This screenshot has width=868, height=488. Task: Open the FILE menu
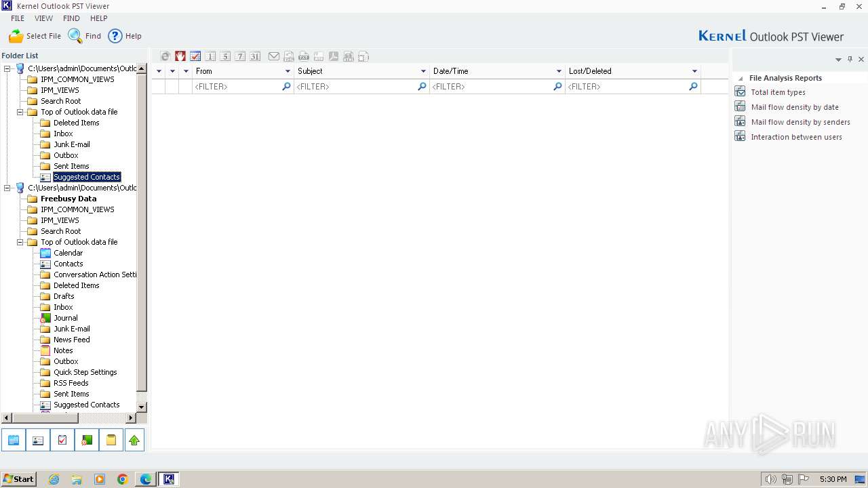(x=18, y=18)
